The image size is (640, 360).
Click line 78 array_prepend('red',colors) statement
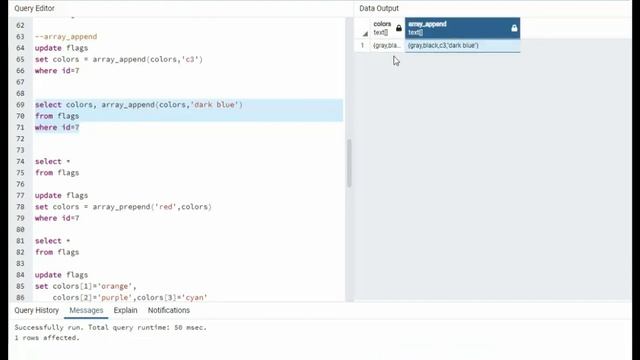(x=123, y=207)
